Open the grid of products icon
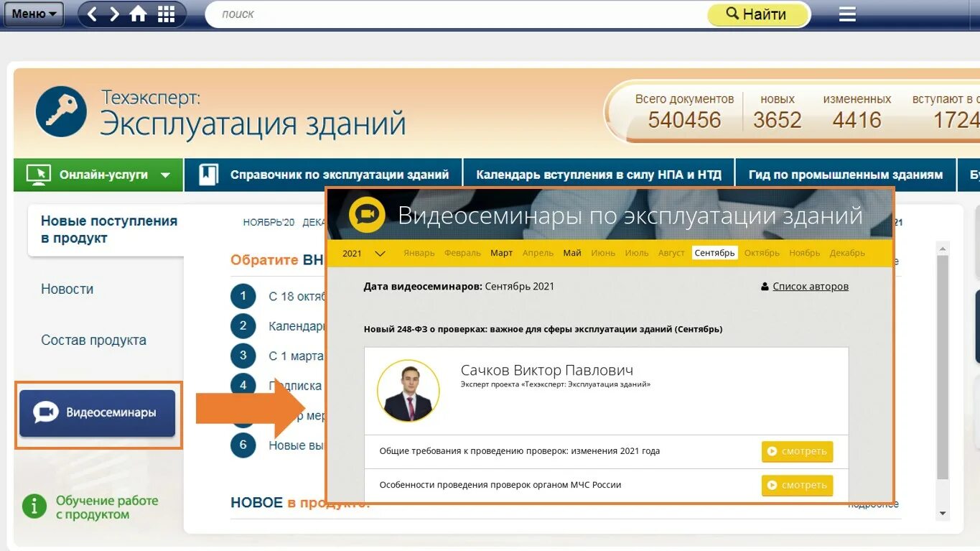980x551 pixels. tap(166, 14)
